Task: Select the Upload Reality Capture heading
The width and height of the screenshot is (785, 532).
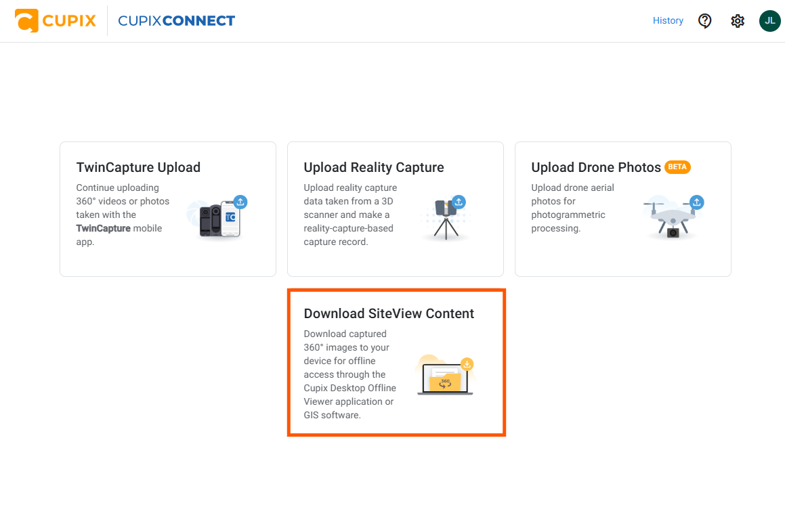Action: pos(373,167)
